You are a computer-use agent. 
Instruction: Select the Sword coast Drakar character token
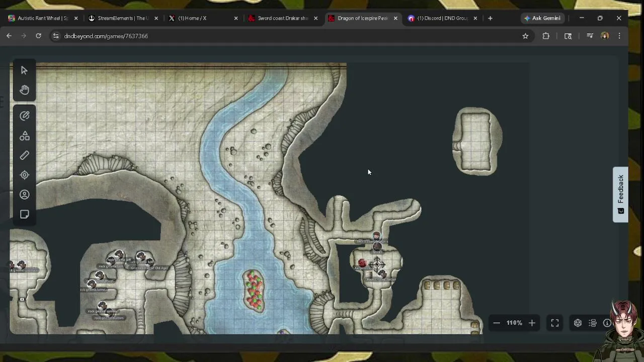[376, 236]
